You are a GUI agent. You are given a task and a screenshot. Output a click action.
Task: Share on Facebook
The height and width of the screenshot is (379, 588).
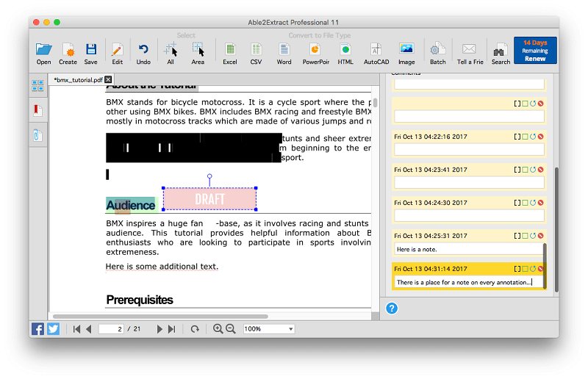37,329
